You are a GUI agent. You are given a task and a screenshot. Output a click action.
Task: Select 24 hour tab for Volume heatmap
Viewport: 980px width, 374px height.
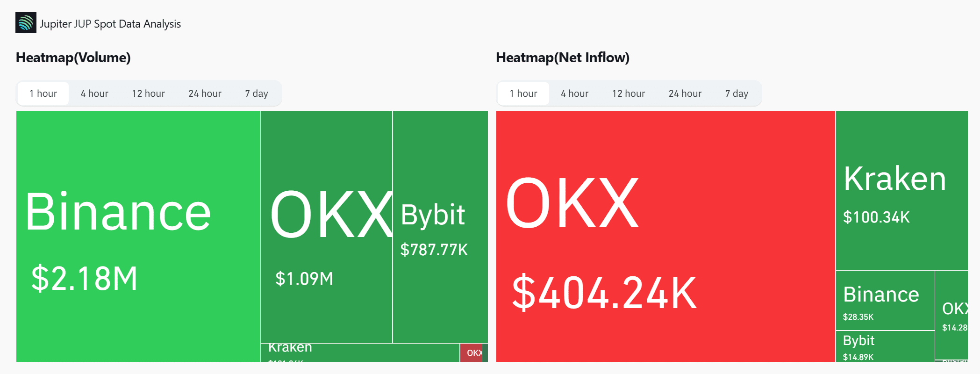tap(205, 93)
